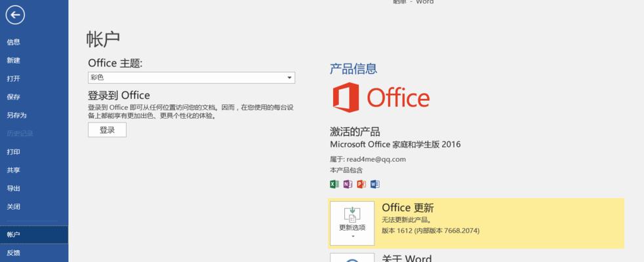
Task: Click the Excel icon under 本产品包含
Action: click(334, 184)
